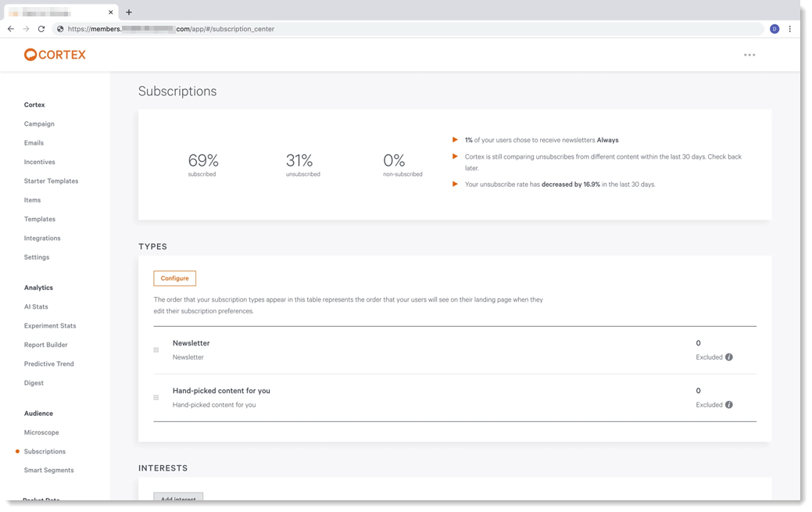
Task: Select Subscriptions in the sidebar
Action: (45, 451)
